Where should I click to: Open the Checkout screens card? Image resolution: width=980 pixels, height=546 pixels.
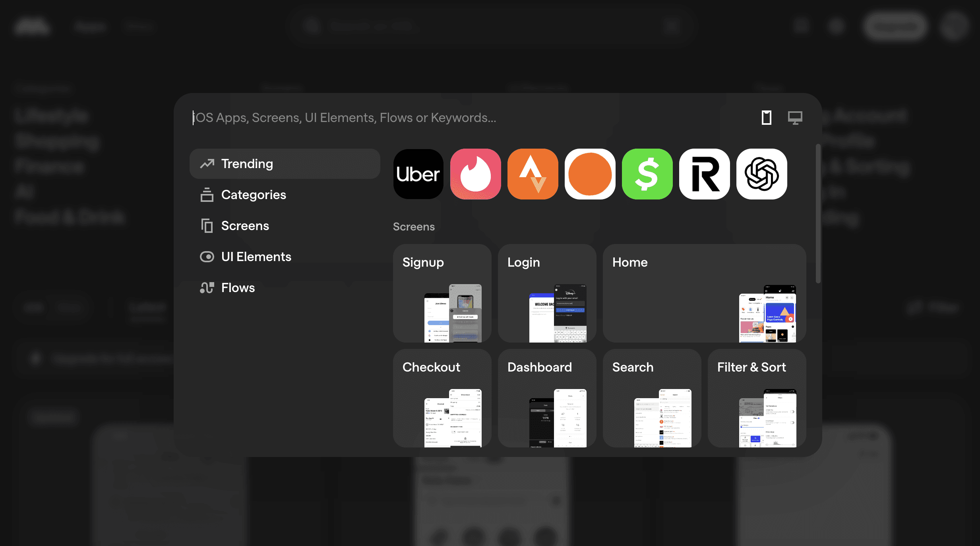(442, 398)
